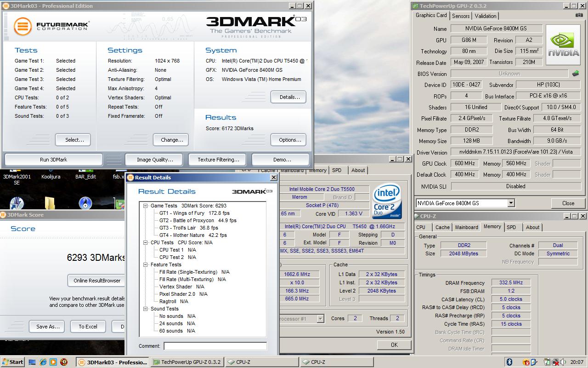Collapse the CPU Tests tree node
The width and height of the screenshot is (588, 368).
tap(146, 242)
